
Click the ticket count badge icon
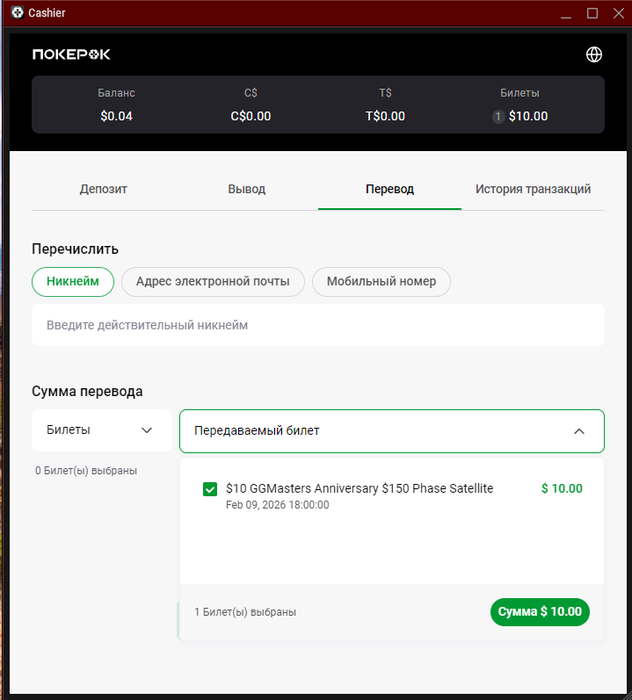pos(498,116)
